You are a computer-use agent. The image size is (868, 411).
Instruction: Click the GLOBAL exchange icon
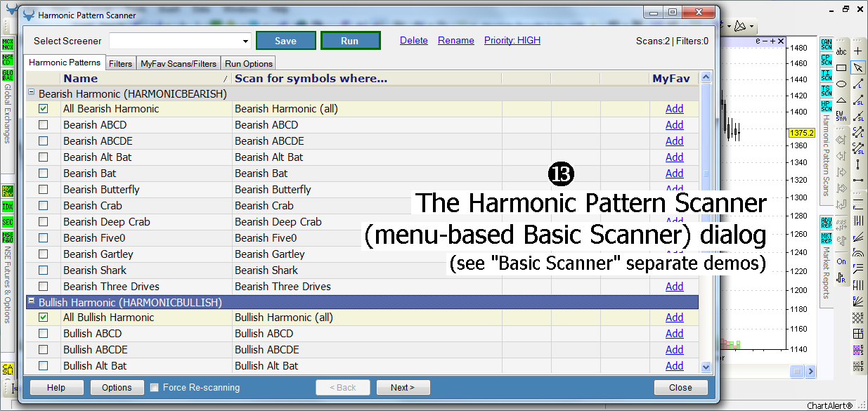point(8,76)
